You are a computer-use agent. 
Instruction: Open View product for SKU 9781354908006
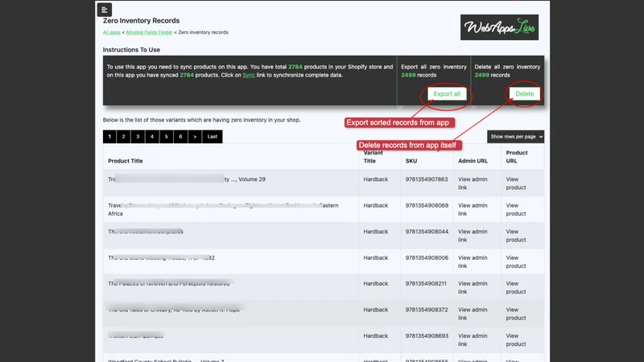(x=516, y=262)
